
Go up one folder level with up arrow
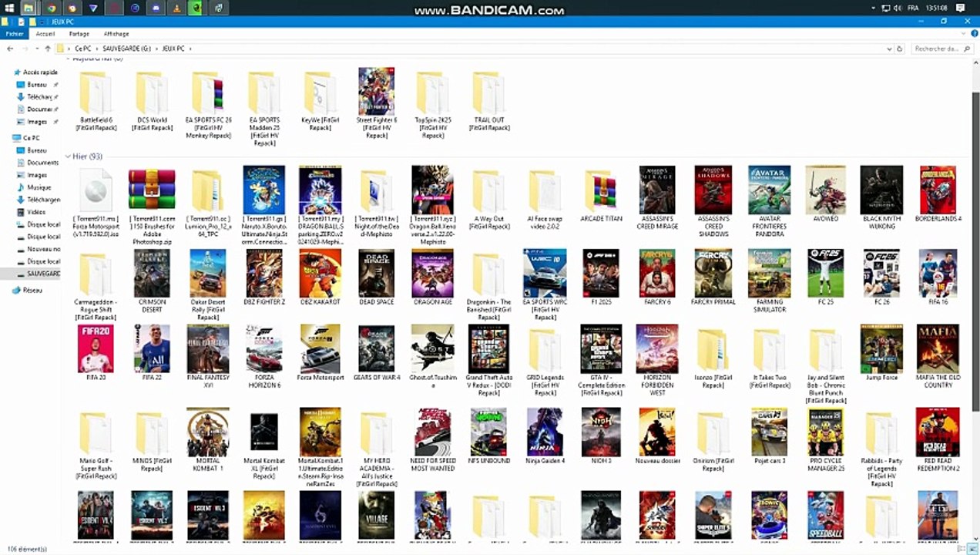click(48, 49)
